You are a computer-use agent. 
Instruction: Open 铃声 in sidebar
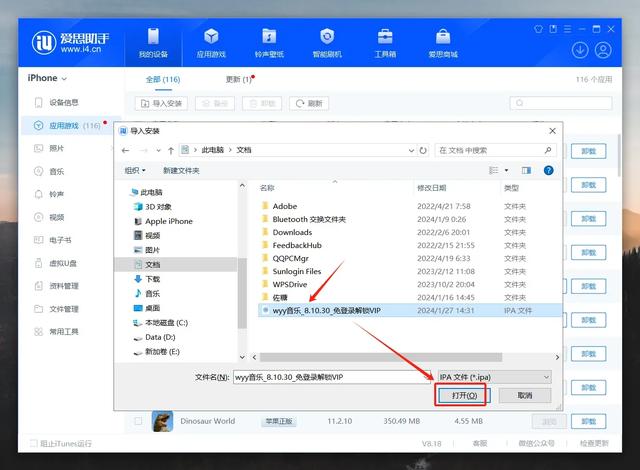(49, 194)
